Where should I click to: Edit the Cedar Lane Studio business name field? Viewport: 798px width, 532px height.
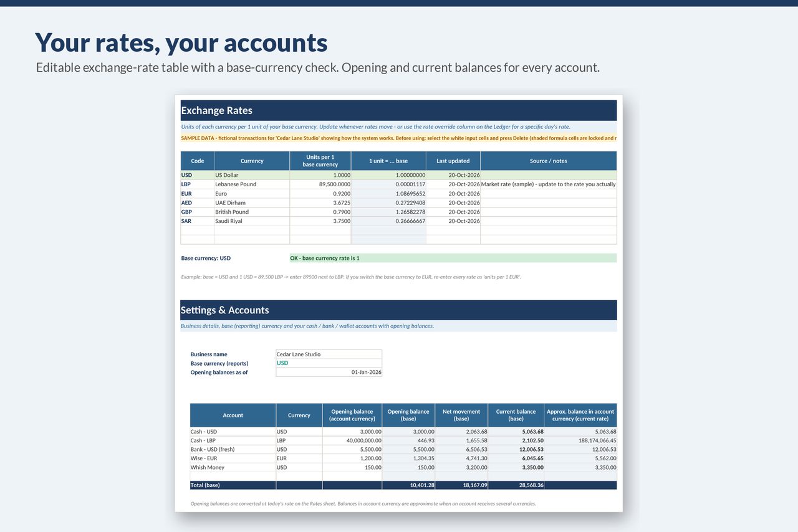click(329, 354)
